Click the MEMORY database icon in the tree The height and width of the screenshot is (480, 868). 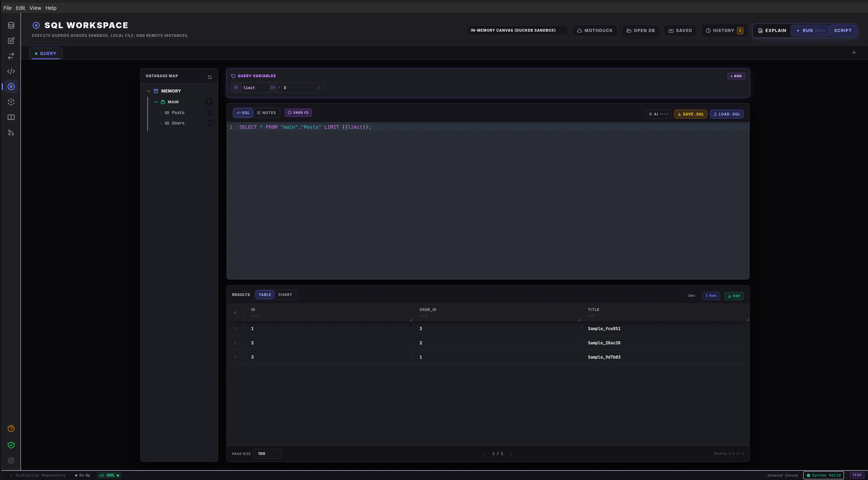[156, 91]
